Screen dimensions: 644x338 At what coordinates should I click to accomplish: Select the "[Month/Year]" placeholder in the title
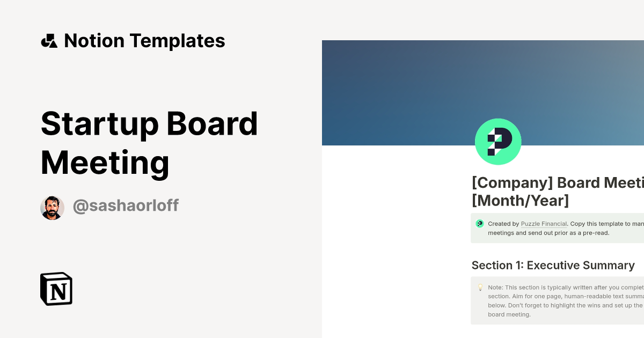click(x=520, y=201)
